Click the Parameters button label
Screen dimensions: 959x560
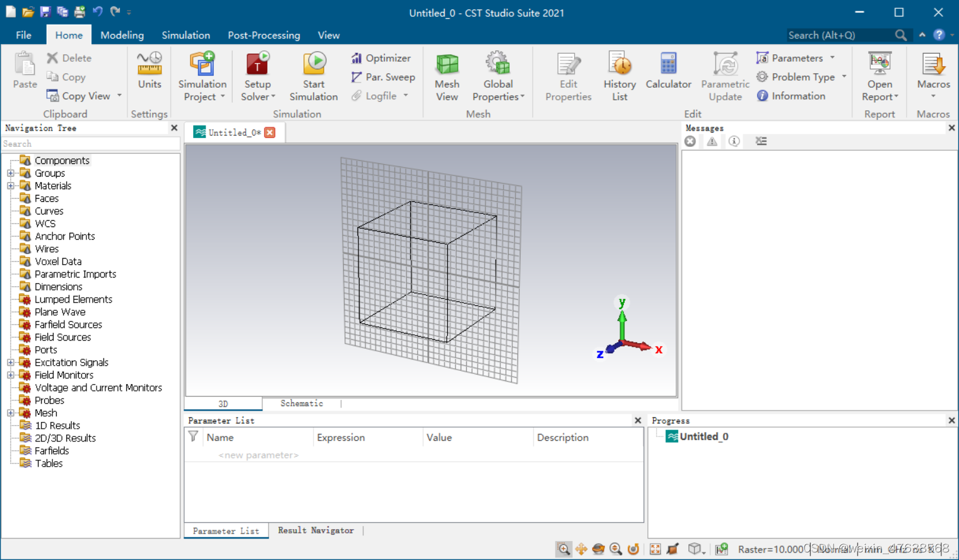pyautogui.click(x=797, y=58)
